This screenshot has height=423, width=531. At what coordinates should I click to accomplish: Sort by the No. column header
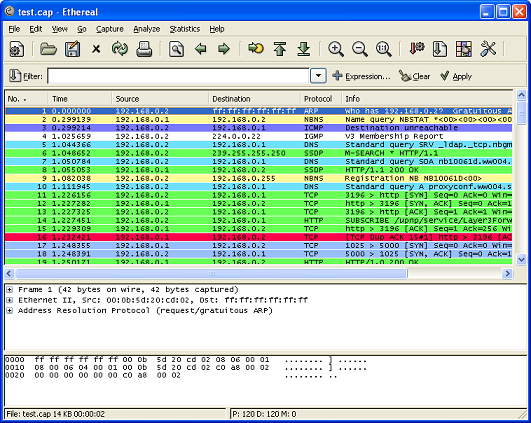[x=26, y=99]
